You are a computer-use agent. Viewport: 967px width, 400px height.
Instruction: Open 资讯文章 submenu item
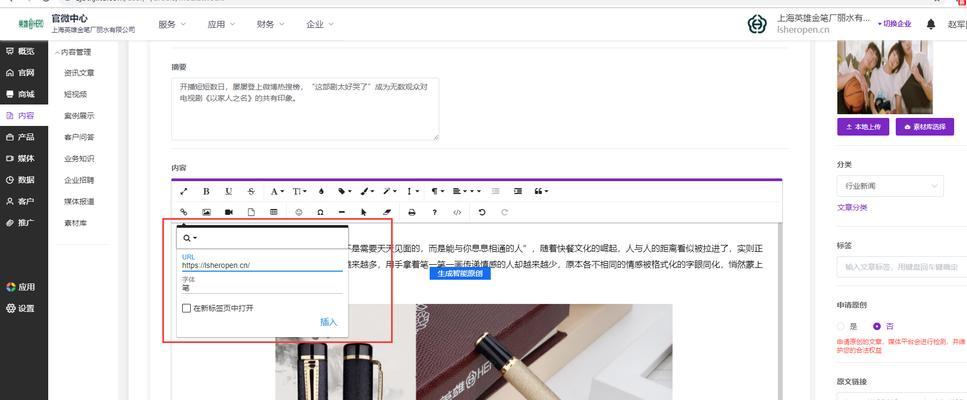click(79, 73)
